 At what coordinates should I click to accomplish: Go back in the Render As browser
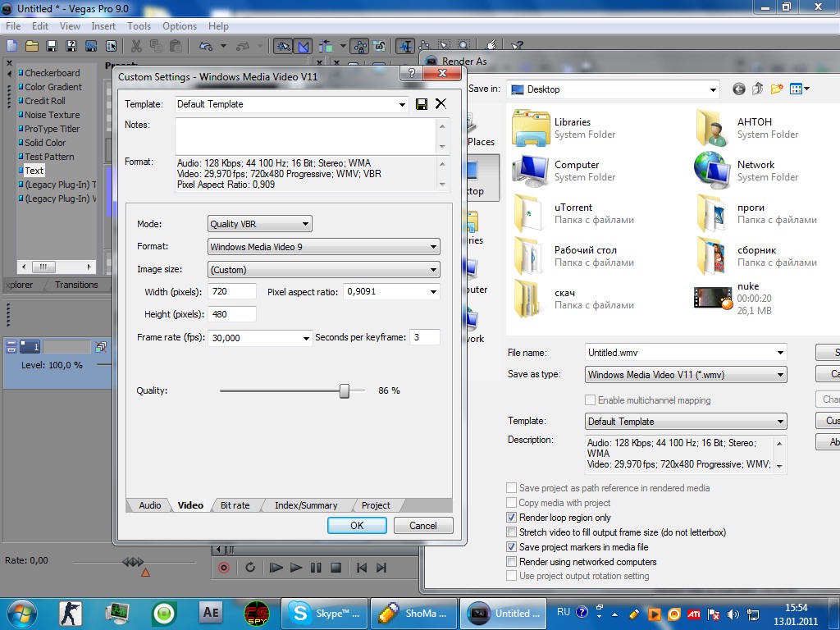point(739,89)
